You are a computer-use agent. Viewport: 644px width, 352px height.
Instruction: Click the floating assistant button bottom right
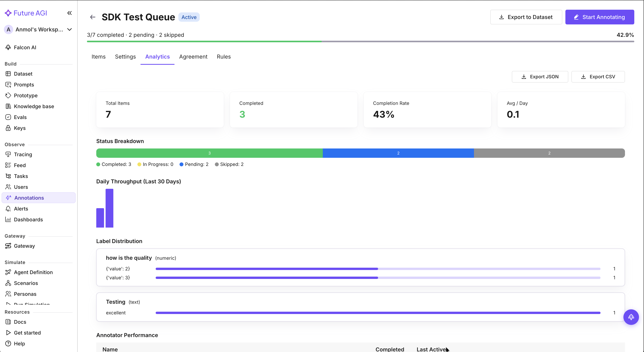(631, 317)
